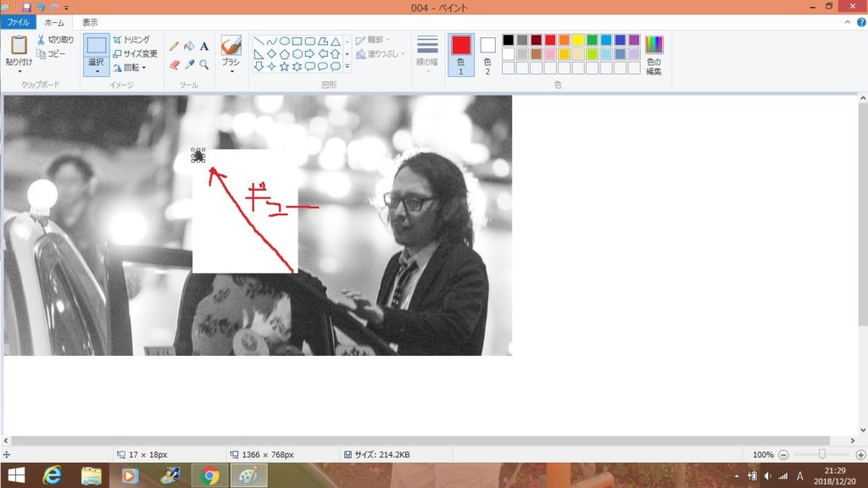Select the Fill with color bucket tool
Viewport: 868px width, 488px height.
pyautogui.click(x=189, y=47)
